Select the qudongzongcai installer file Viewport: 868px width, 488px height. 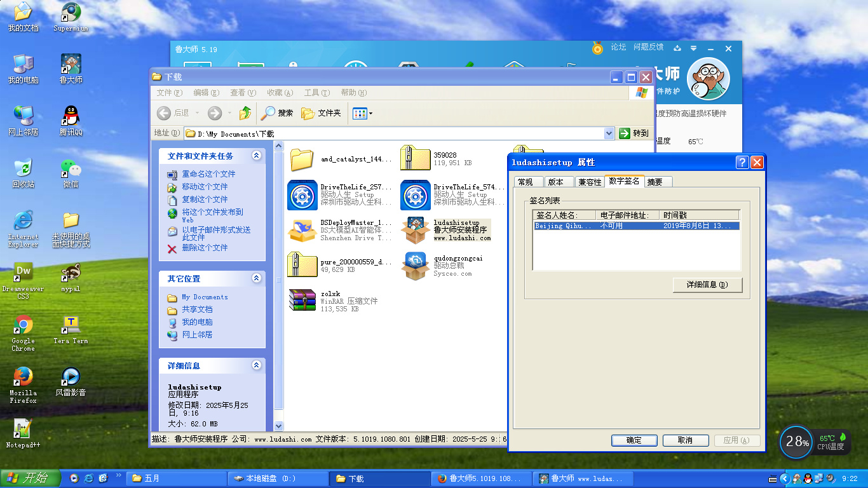point(442,265)
